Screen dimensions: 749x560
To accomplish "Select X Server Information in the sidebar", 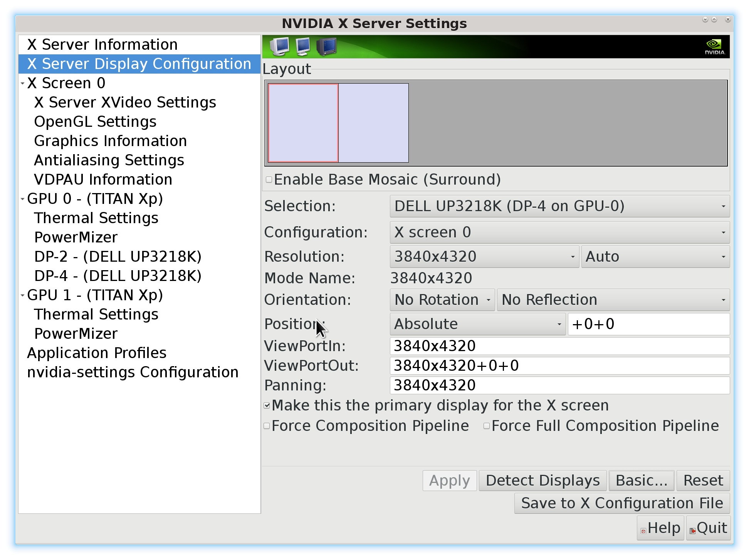I will pyautogui.click(x=139, y=45).
